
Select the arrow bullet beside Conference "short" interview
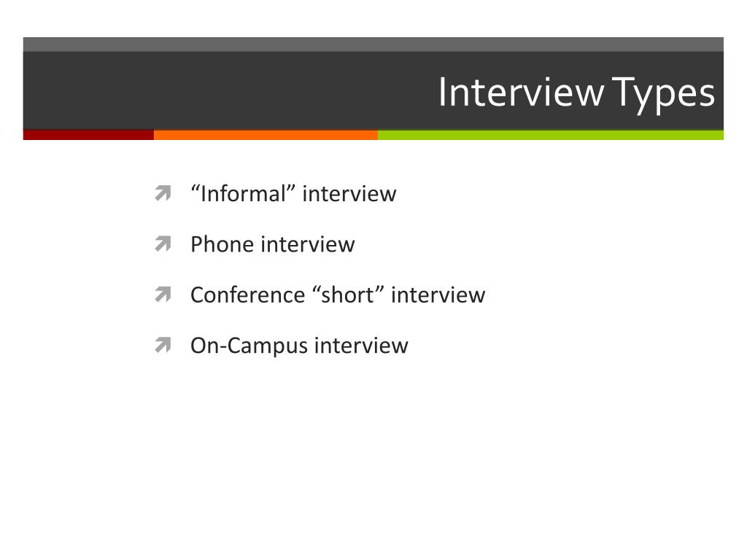tap(163, 295)
